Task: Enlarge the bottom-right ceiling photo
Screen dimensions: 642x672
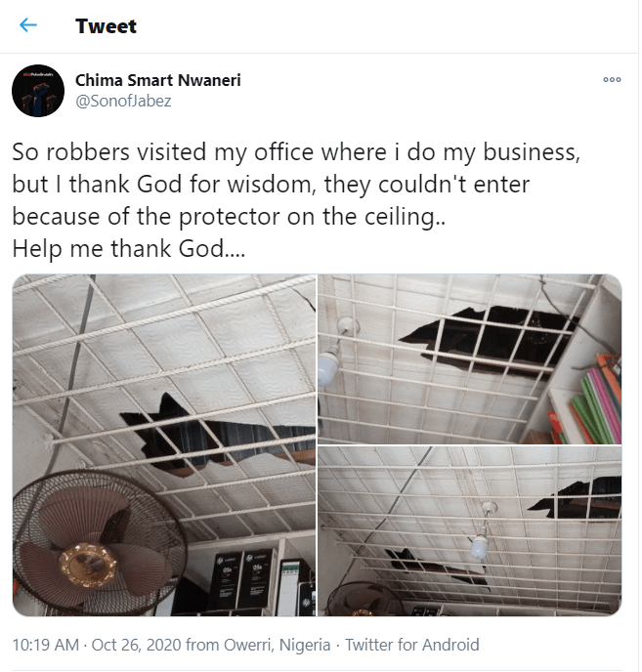Action: pos(469,531)
